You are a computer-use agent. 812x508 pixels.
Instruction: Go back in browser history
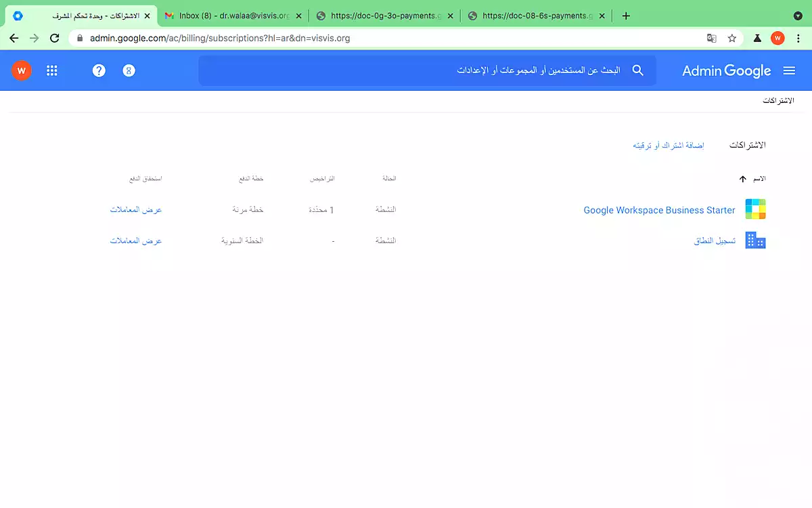(14, 38)
